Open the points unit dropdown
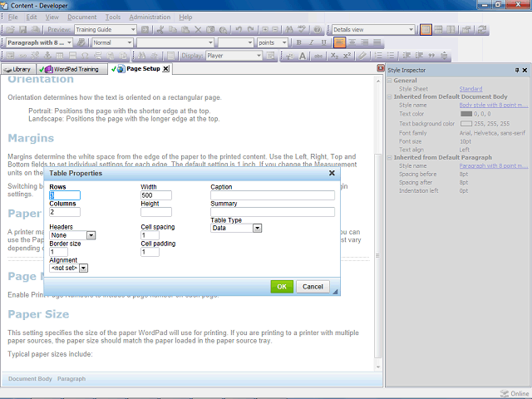 coord(273,42)
